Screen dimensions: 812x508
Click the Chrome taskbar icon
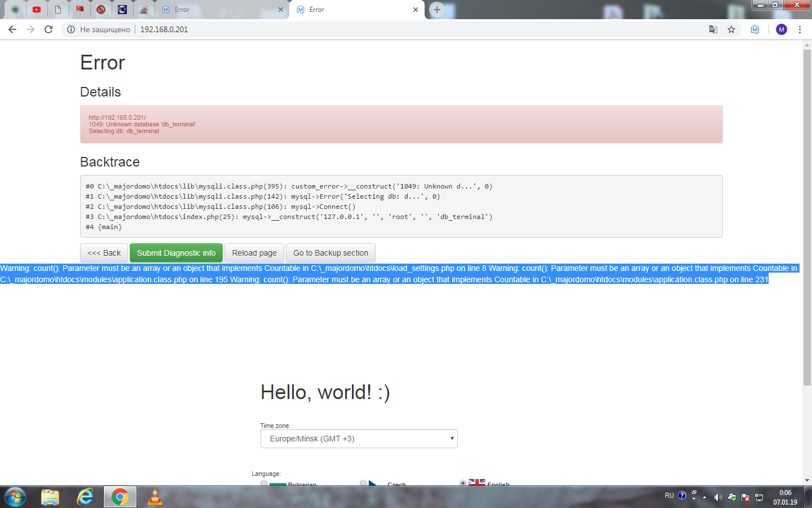[x=120, y=497]
